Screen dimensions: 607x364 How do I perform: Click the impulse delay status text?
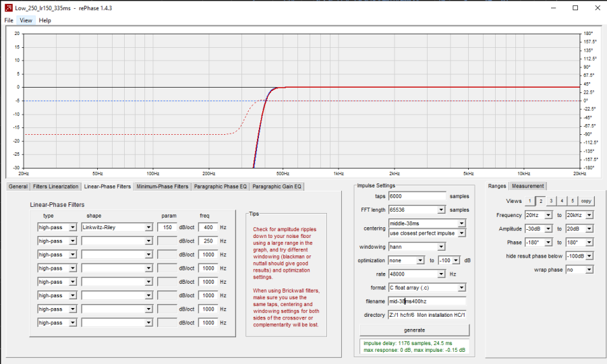407,343
